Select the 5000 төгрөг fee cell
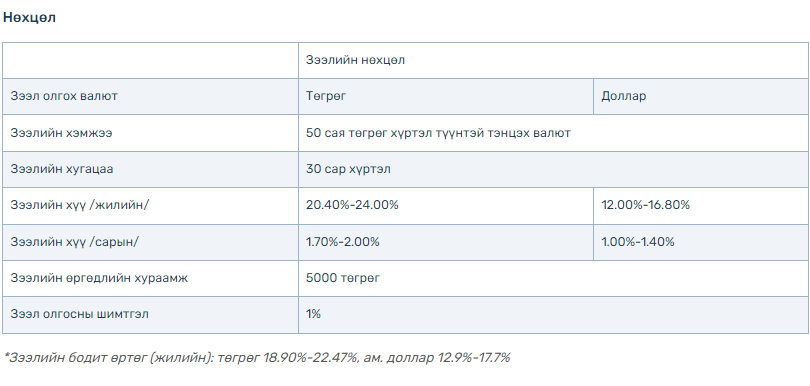This screenshot has width=810, height=386. pyautogui.click(x=553, y=279)
